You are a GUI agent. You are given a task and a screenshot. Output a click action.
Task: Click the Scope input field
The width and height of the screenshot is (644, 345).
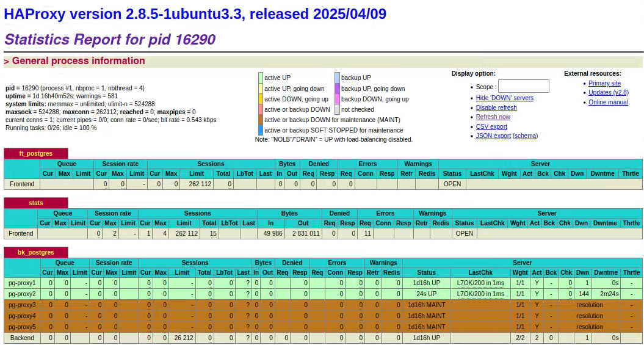click(524, 86)
